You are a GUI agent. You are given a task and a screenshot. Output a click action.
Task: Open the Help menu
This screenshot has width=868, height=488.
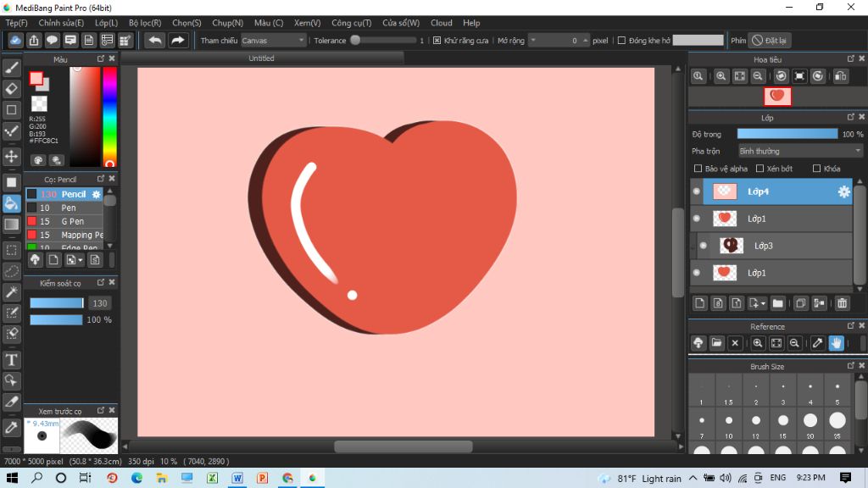point(471,23)
